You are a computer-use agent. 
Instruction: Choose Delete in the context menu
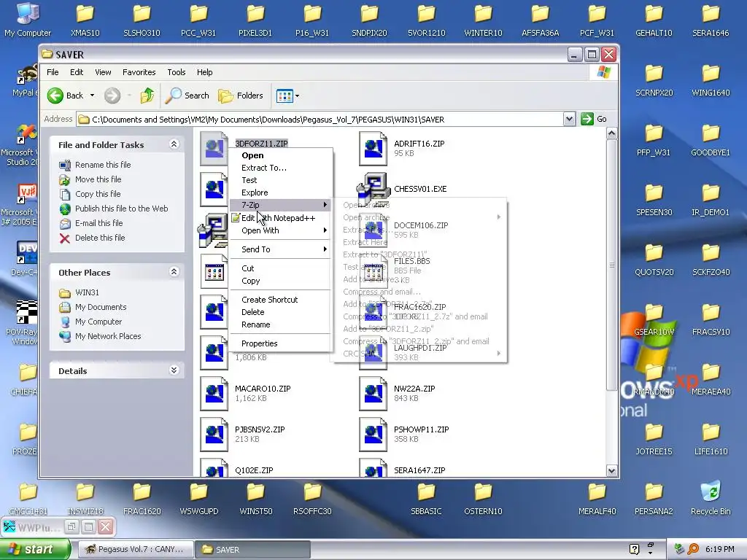tap(280, 312)
